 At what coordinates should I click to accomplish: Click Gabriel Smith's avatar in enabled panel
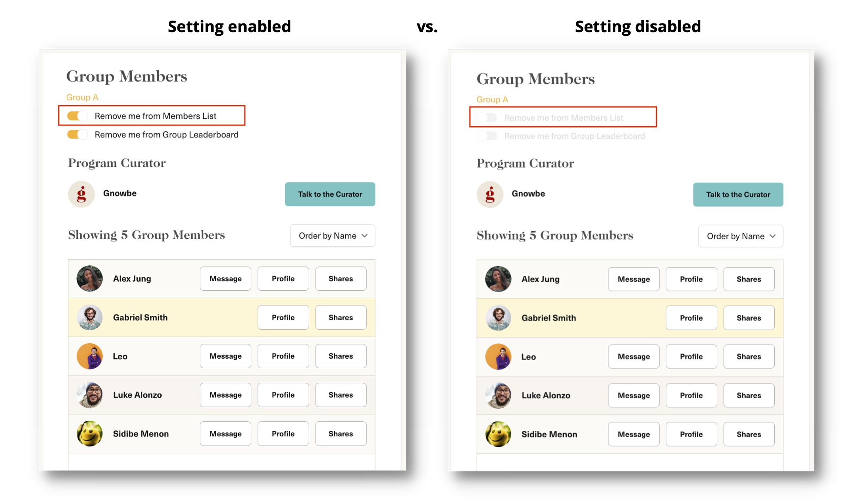click(x=90, y=317)
